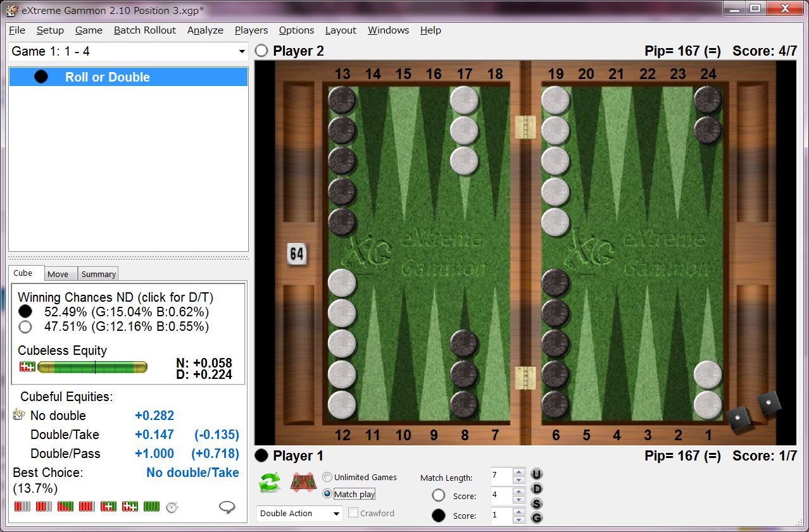The height and width of the screenshot is (532, 809).
Task: Open the Layout menu
Action: (341, 30)
